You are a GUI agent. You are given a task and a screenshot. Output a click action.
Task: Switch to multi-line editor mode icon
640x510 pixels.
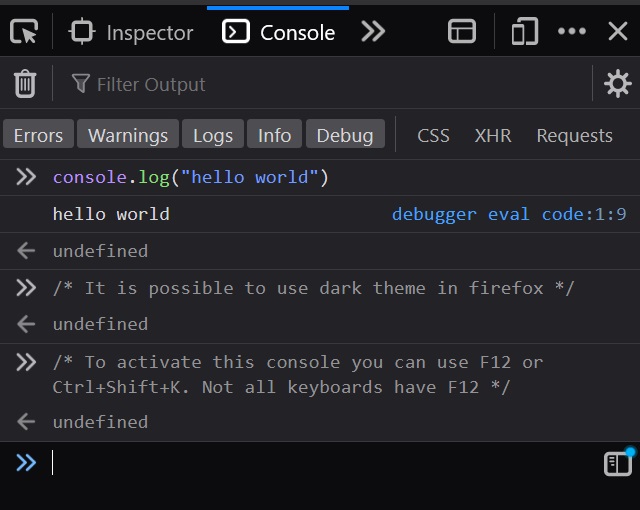[618, 463]
